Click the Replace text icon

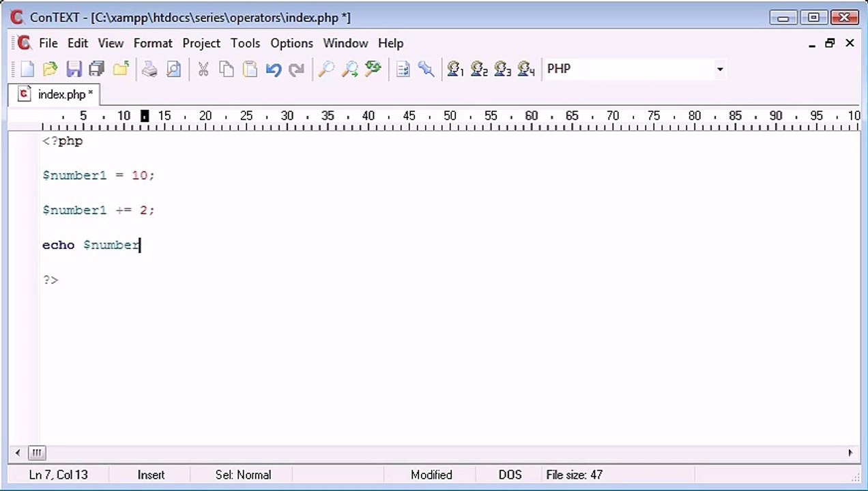373,69
